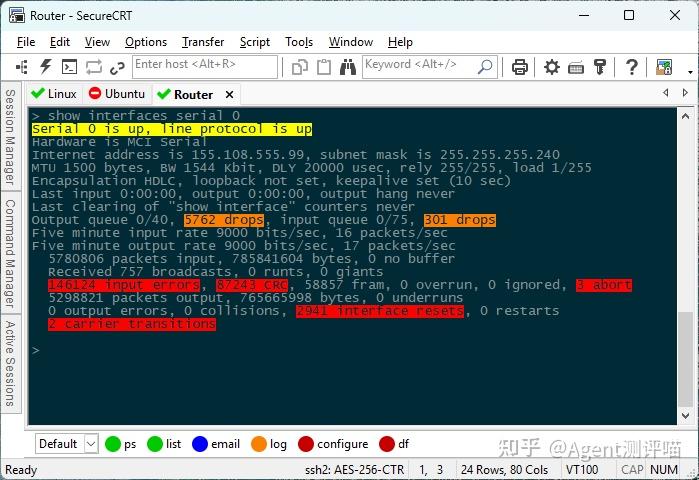The height and width of the screenshot is (480, 699).
Task: Click the highlighted "301 drops" text
Action: [460, 220]
